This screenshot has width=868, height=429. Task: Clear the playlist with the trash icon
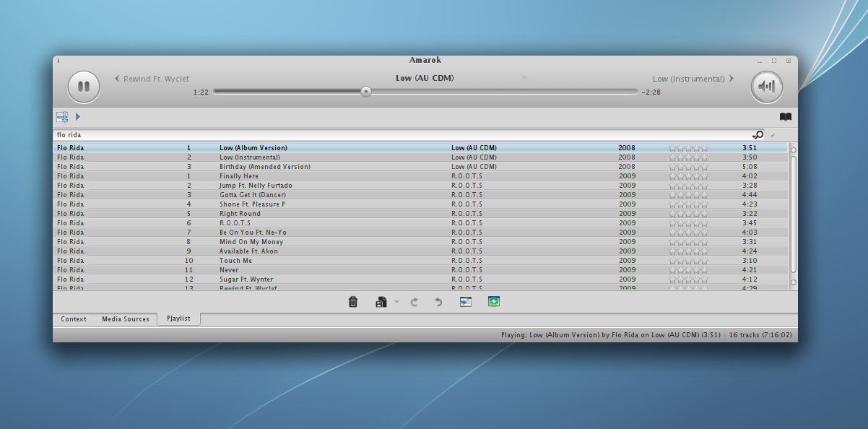(x=353, y=302)
